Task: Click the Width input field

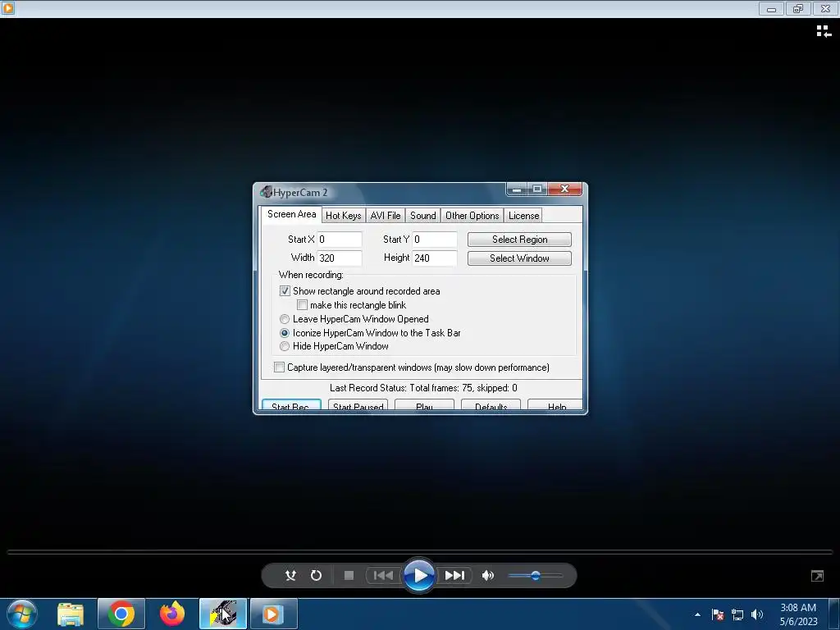Action: [340, 258]
